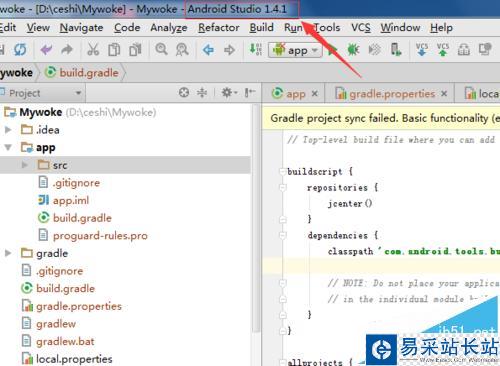This screenshot has width=500, height=366.
Task: Click the jcenter() line in editor
Action: pyautogui.click(x=350, y=204)
